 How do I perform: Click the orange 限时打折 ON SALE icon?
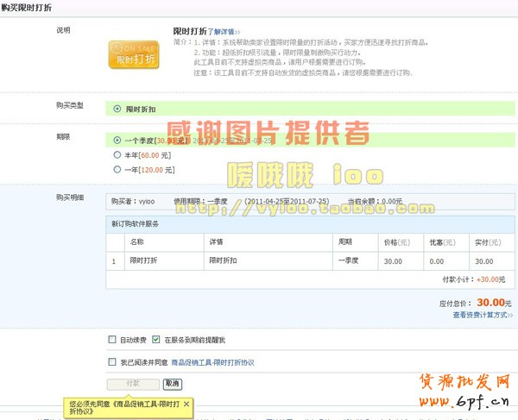133,53
